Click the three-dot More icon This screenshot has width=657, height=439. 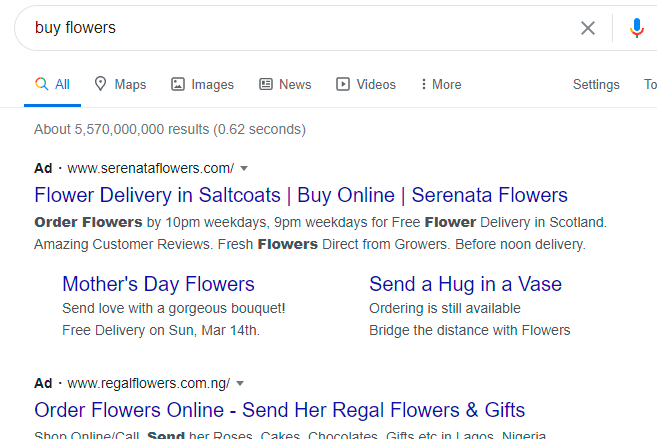click(x=424, y=84)
